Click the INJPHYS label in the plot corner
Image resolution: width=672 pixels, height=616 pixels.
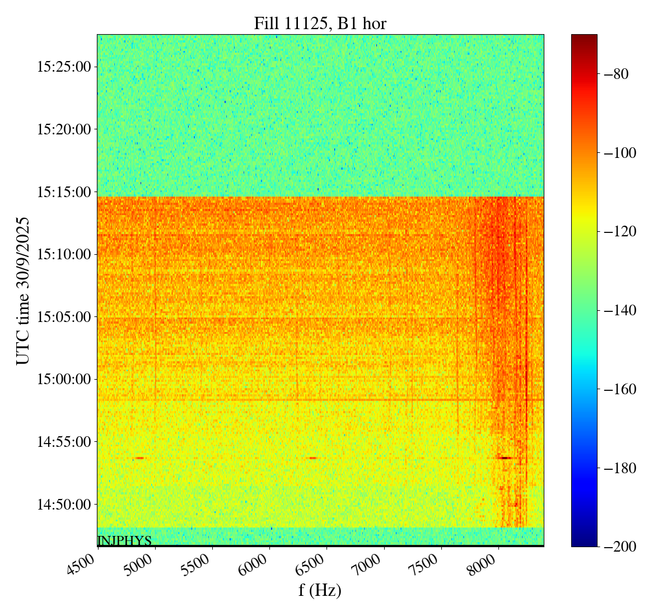click(124, 541)
